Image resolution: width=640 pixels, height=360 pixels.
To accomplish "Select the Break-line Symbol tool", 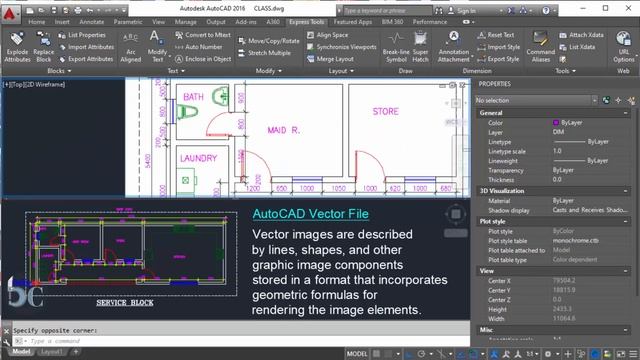I will (x=396, y=47).
